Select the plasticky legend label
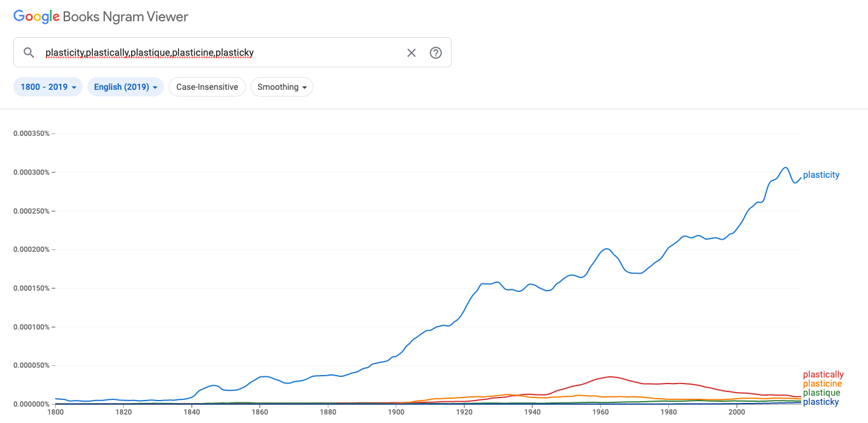868x423 pixels. [x=821, y=402]
